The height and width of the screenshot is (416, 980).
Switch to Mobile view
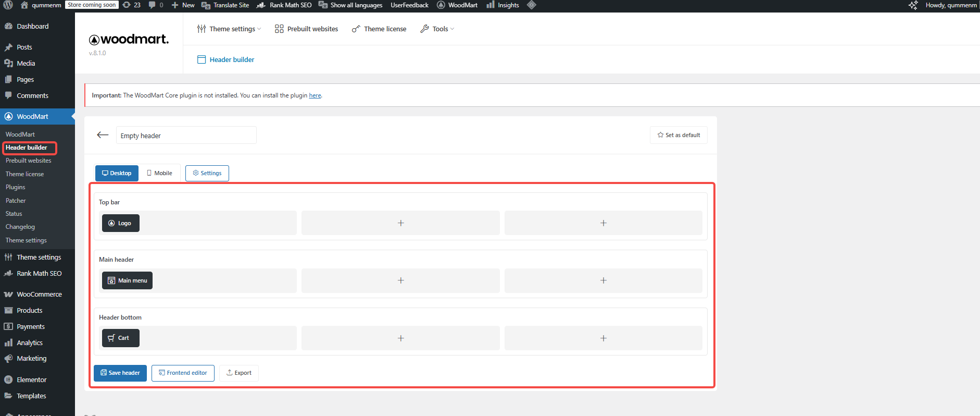(159, 173)
